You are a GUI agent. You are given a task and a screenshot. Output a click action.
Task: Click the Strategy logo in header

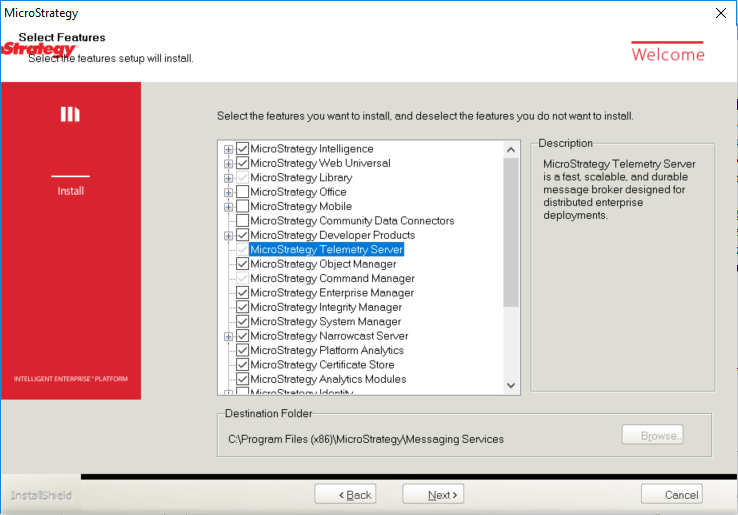click(x=38, y=49)
